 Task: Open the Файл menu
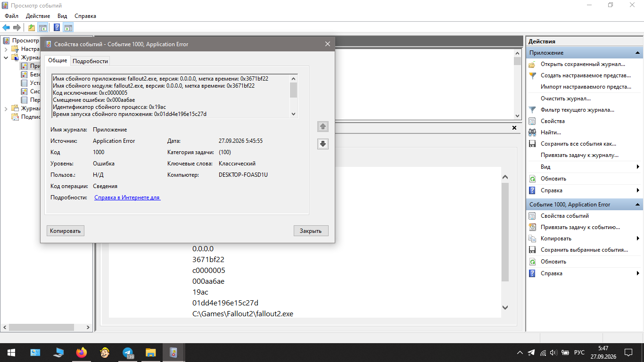click(x=12, y=16)
